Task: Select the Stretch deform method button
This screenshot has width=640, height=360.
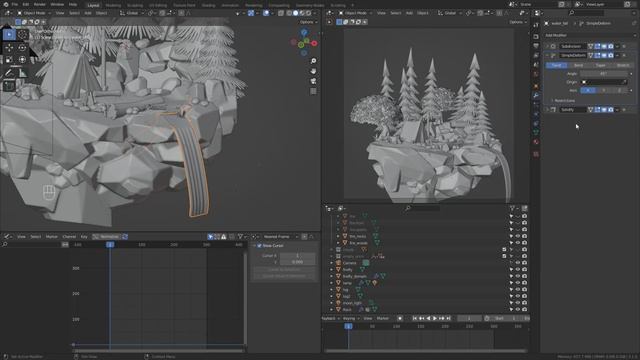Action: click(623, 65)
